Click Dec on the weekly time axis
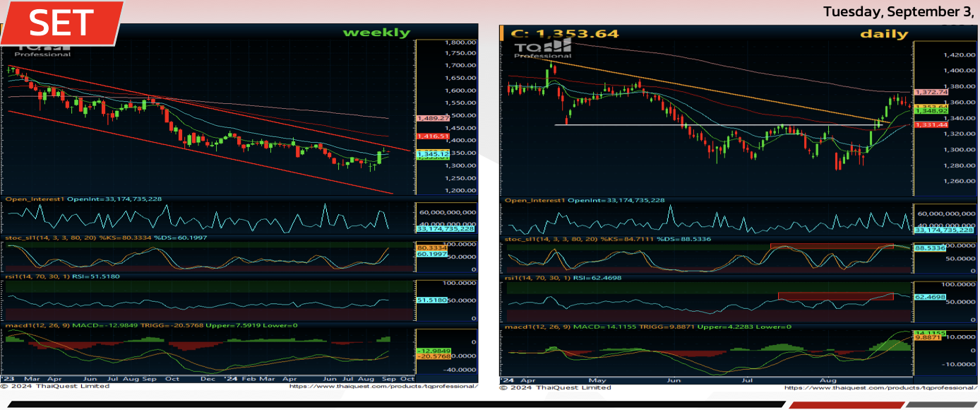This screenshot has height=410, width=980. pos(206,379)
